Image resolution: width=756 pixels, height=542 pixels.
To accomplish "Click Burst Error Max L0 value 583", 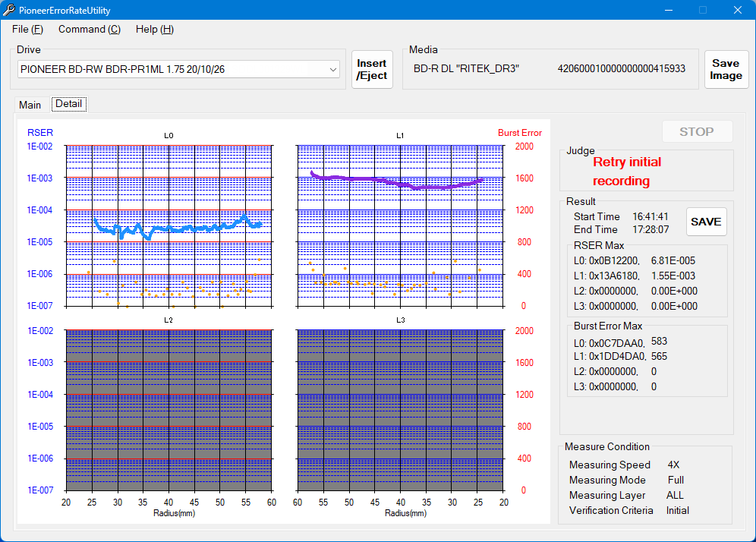I will [659, 342].
